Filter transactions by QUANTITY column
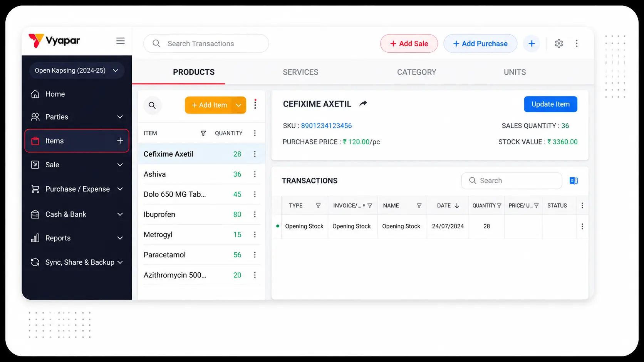 [499, 206]
